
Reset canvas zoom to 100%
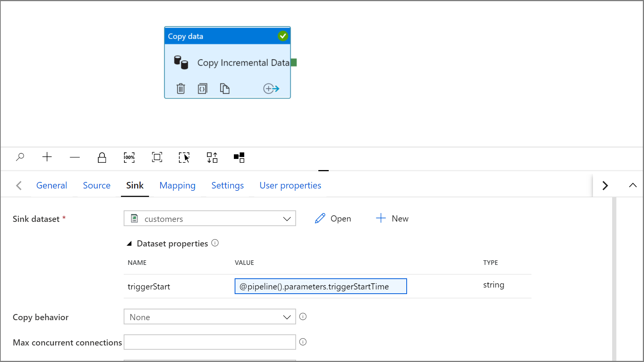(x=129, y=157)
